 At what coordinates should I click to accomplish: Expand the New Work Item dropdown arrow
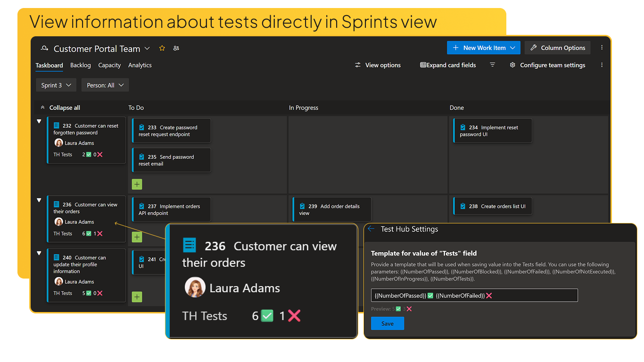point(512,48)
